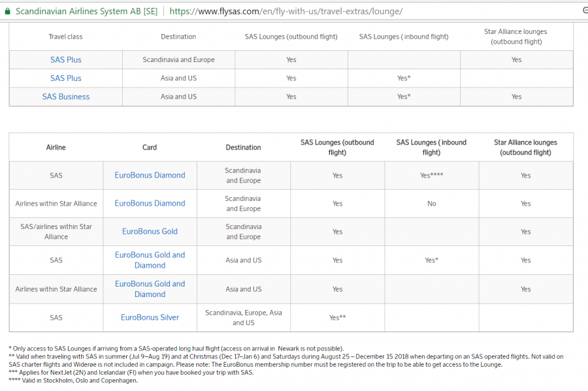Click the Airline column header
588x391 pixels.
(56, 148)
